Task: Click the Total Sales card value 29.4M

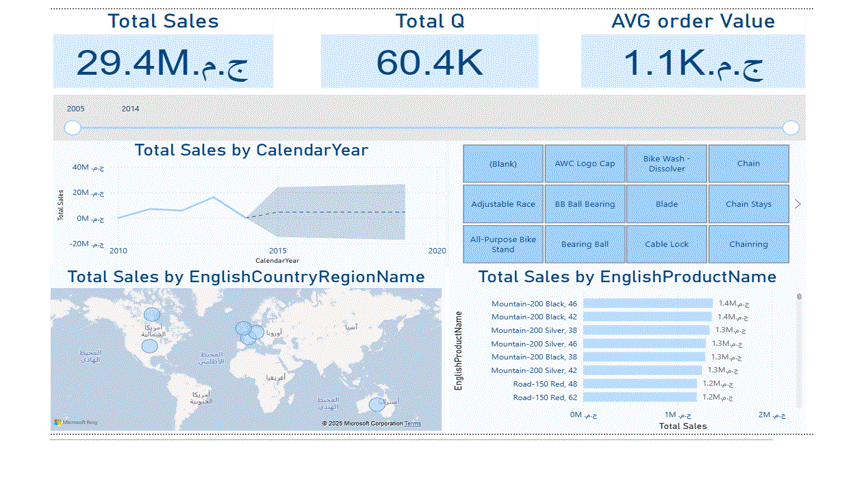Action: pos(163,63)
